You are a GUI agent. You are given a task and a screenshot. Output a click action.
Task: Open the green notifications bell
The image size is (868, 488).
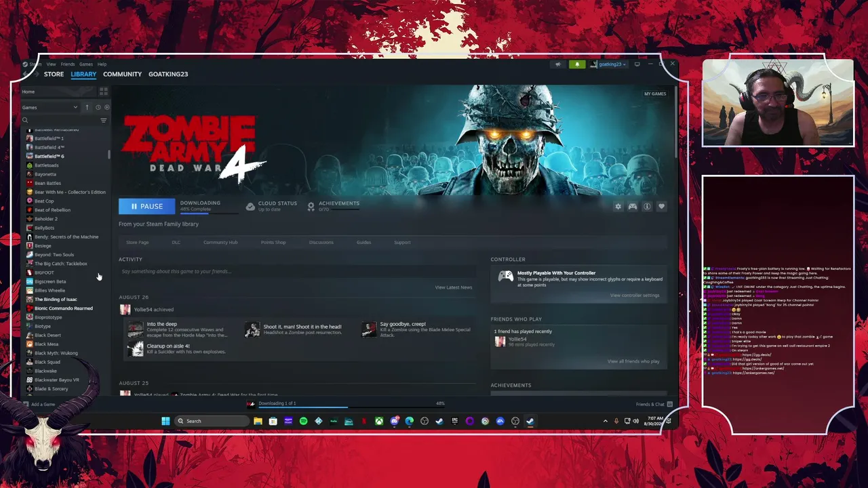[x=577, y=64]
